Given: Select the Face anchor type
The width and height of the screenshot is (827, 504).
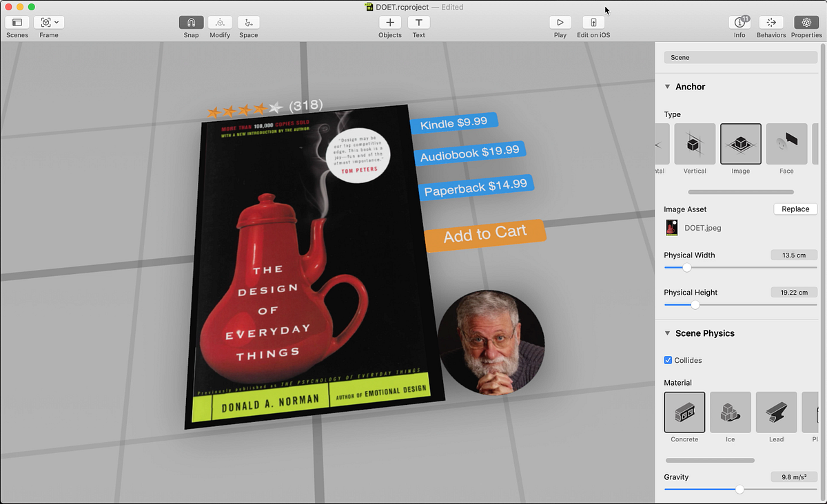Looking at the screenshot, I should point(786,144).
